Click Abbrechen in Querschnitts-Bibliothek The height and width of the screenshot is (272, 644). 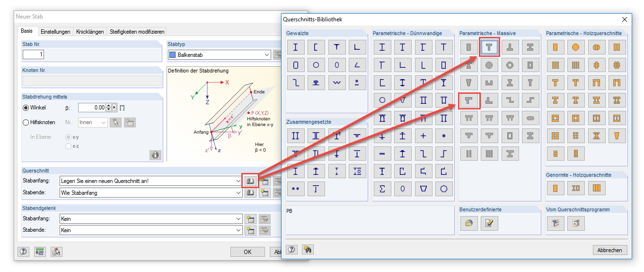610,250
